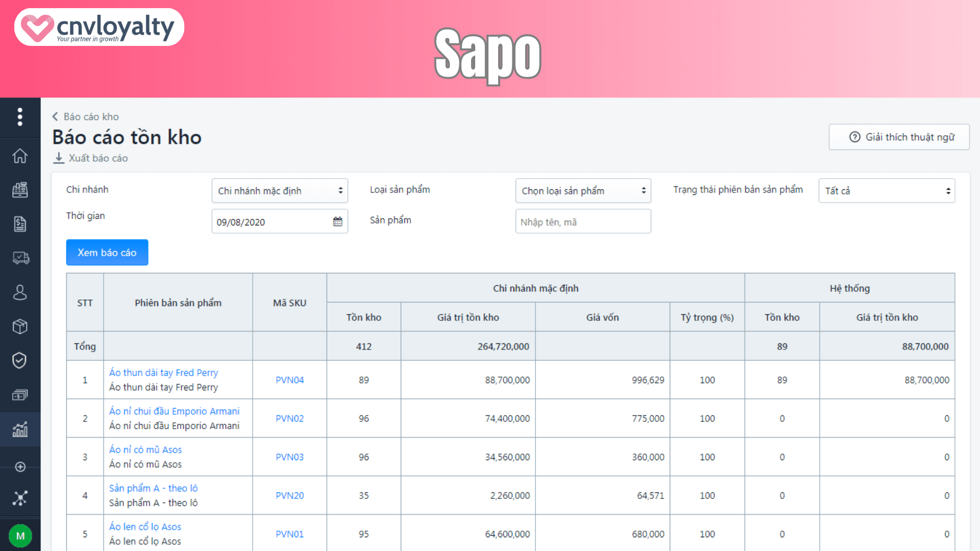Open the three-dot menu at sidebar top
The width and height of the screenshot is (980, 551).
[20, 116]
